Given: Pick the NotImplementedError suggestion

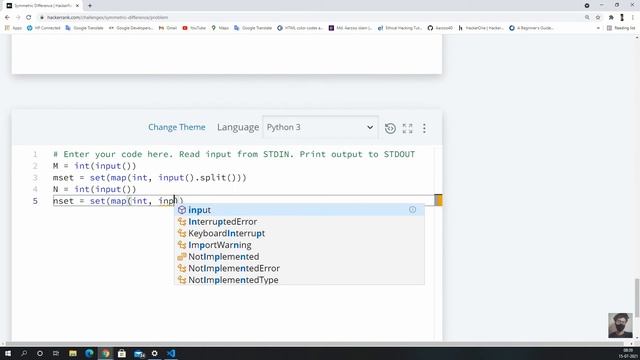Looking at the screenshot, I should coord(299,268).
